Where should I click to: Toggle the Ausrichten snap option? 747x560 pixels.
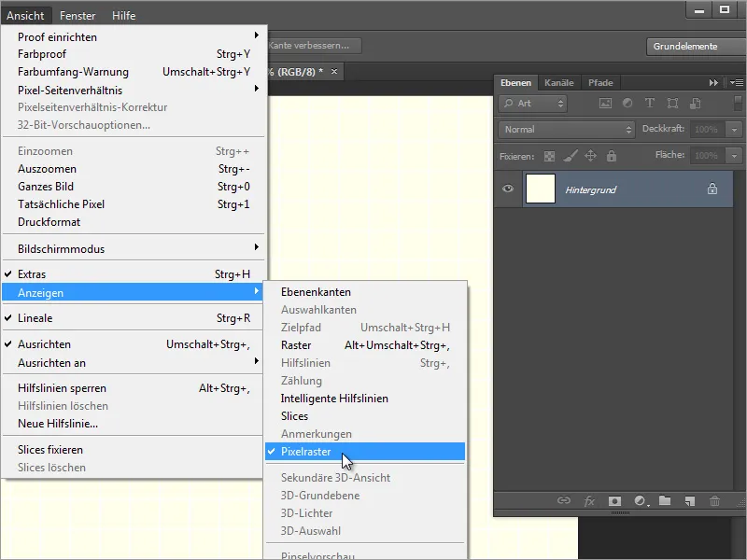pos(134,344)
